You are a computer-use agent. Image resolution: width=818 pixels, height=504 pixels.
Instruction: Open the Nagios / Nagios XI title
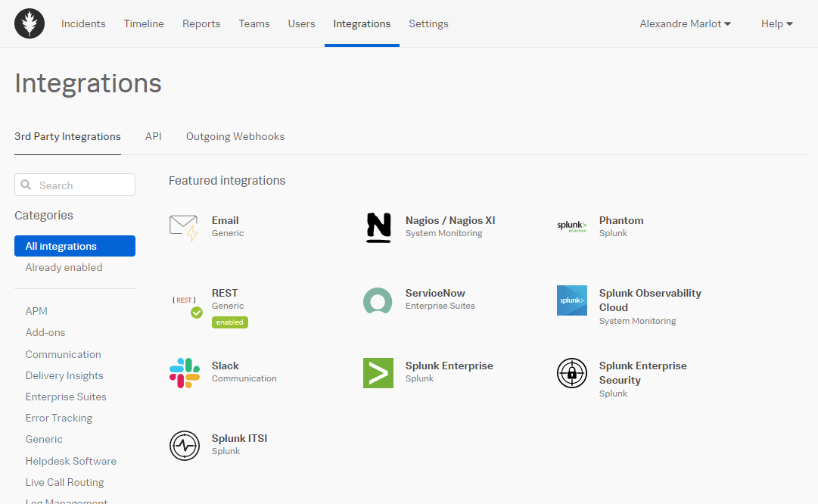[x=450, y=220]
